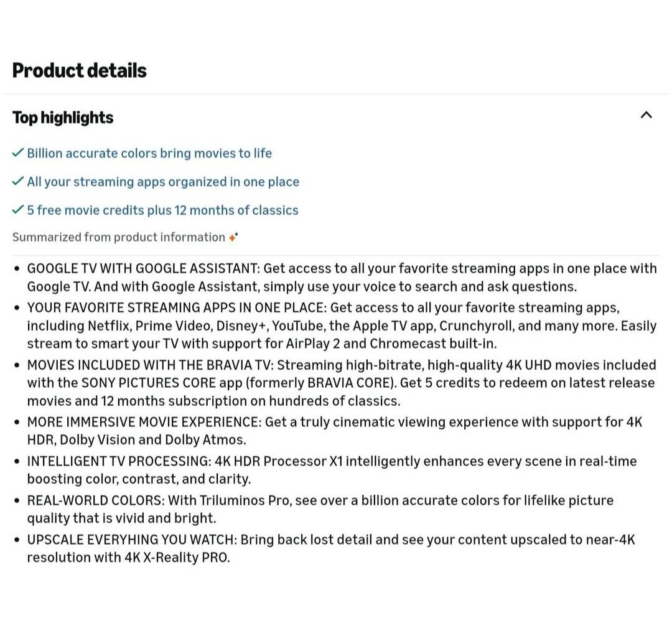Screen dimensions: 672x628
Task: Click checkmark beside 5 free movie credits
Action: 18,210
